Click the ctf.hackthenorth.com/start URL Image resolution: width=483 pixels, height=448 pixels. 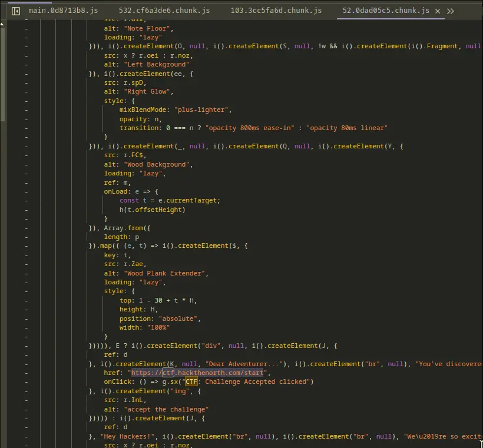[x=199, y=373]
